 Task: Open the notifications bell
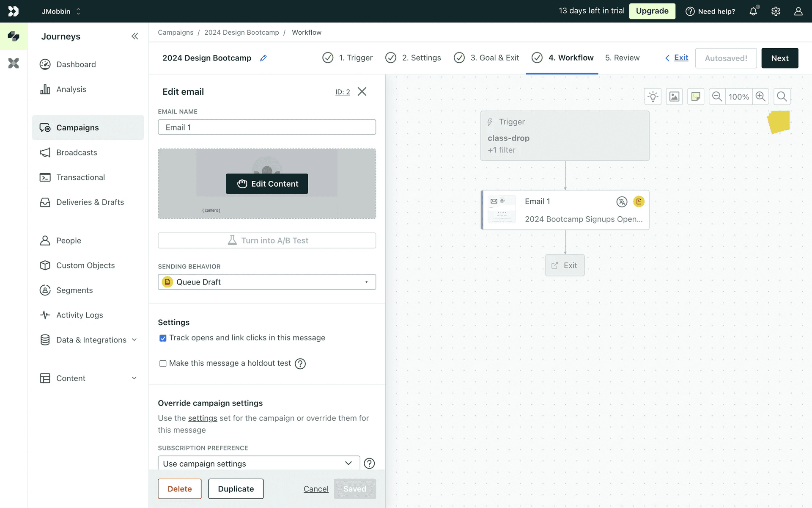[x=753, y=11]
